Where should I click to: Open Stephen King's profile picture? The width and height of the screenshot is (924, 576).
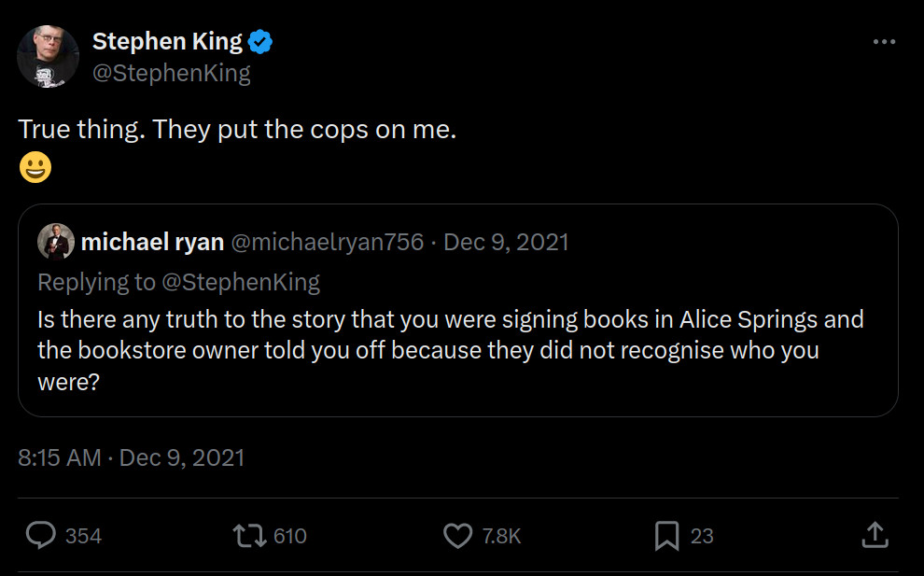(x=49, y=57)
